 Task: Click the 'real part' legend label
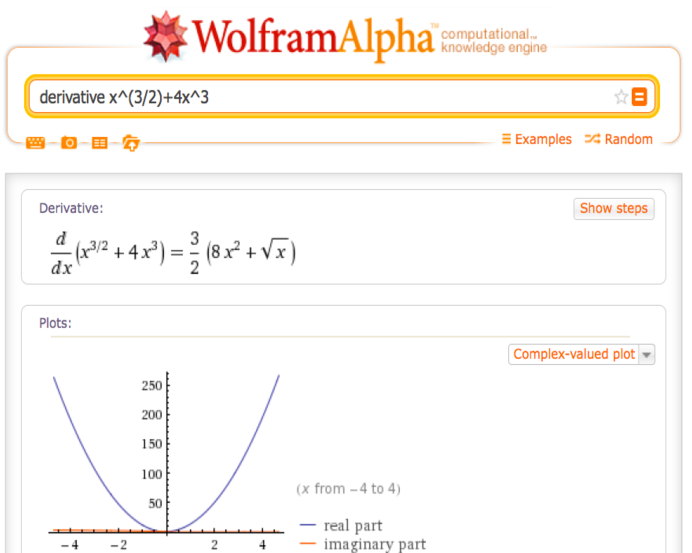tap(353, 525)
